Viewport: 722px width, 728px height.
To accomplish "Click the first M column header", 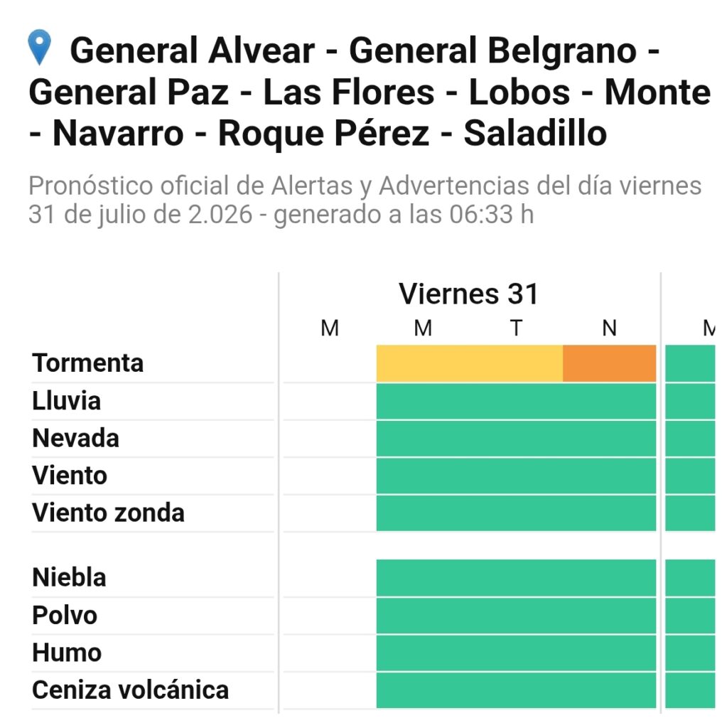I will [330, 328].
